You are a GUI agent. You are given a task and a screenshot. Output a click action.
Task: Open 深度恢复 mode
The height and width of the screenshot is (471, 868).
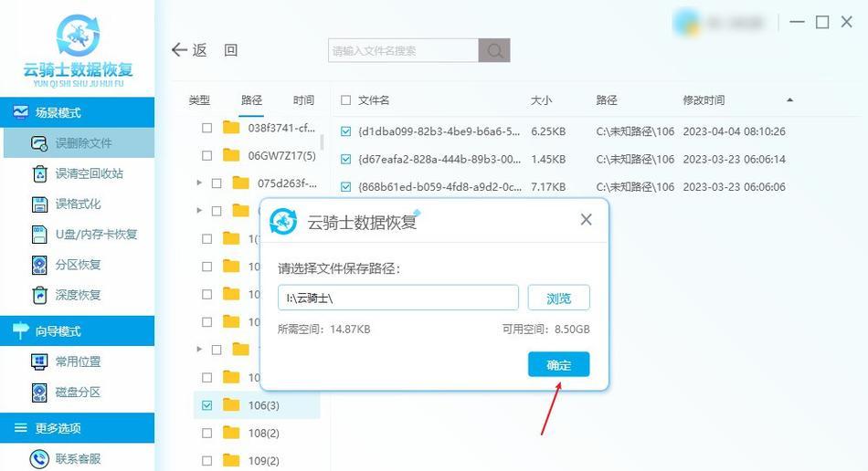[x=78, y=295]
